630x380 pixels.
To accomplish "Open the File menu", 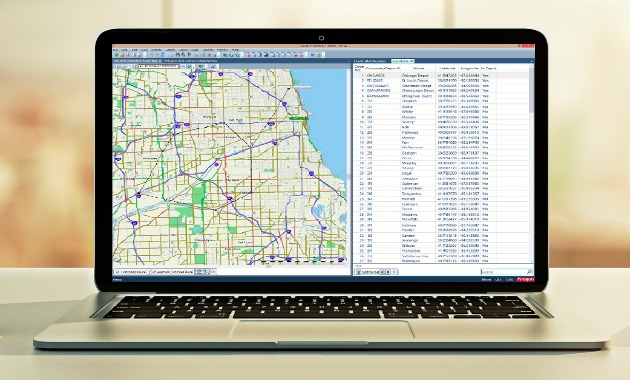I will click(115, 50).
